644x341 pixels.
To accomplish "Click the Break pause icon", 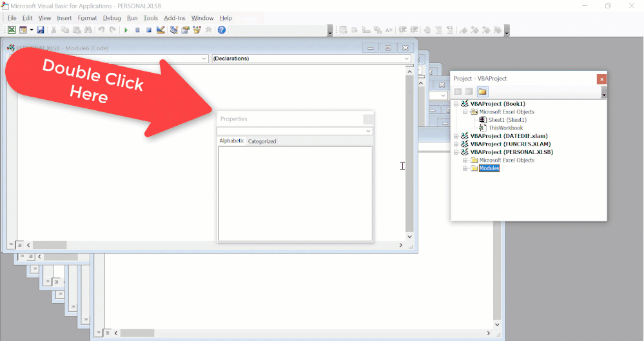I will click(137, 30).
